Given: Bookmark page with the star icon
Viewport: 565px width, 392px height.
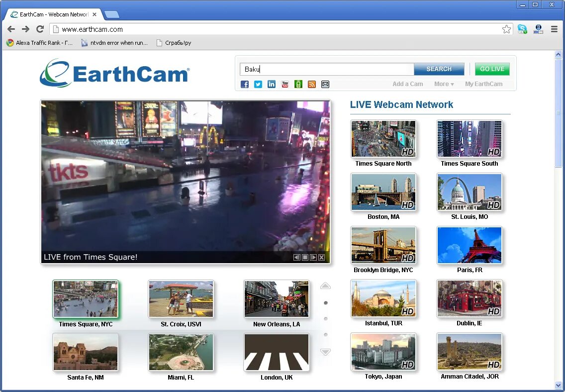Looking at the screenshot, I should coord(507,29).
